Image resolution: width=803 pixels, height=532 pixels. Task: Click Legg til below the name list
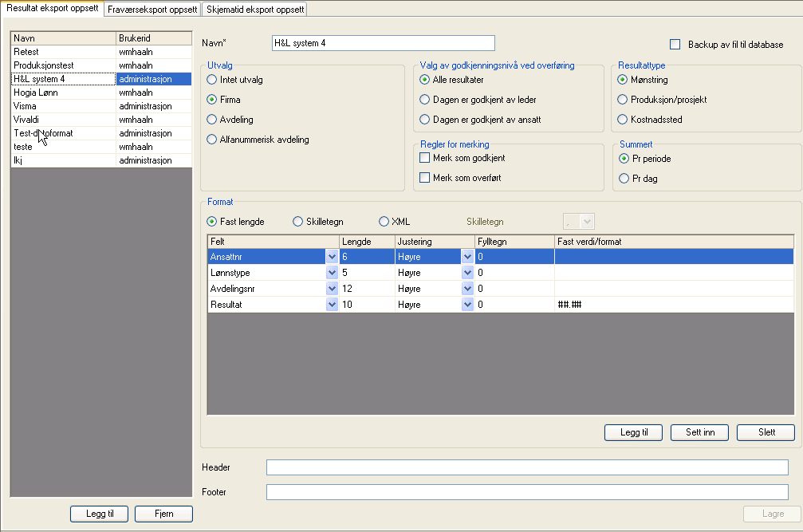[x=100, y=514]
